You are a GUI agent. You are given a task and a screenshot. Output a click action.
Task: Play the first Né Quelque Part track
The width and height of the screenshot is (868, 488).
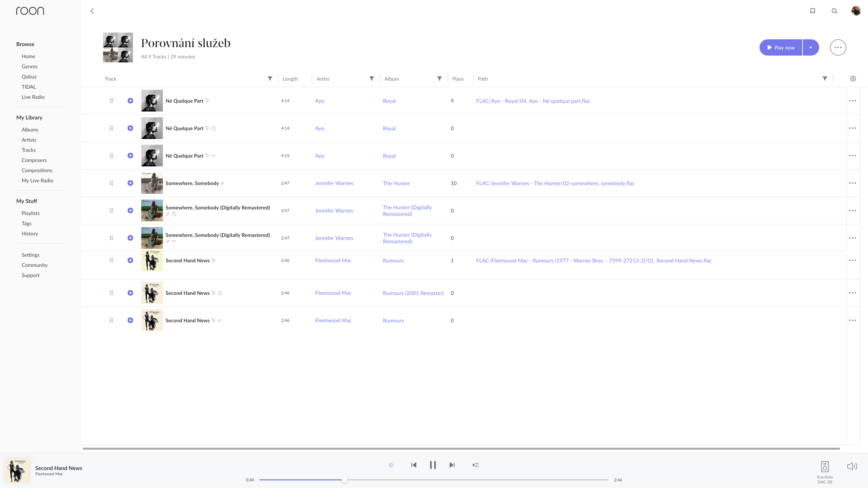[130, 101]
